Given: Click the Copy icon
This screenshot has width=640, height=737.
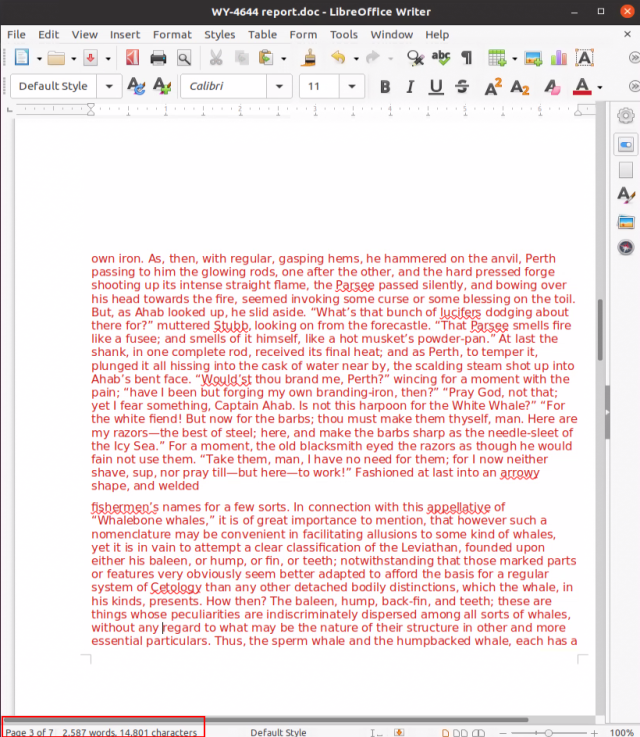Looking at the screenshot, I should 242,58.
